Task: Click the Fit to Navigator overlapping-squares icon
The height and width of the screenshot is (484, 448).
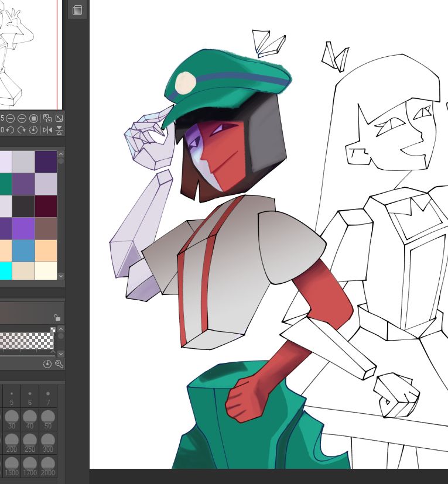Action: click(47, 118)
